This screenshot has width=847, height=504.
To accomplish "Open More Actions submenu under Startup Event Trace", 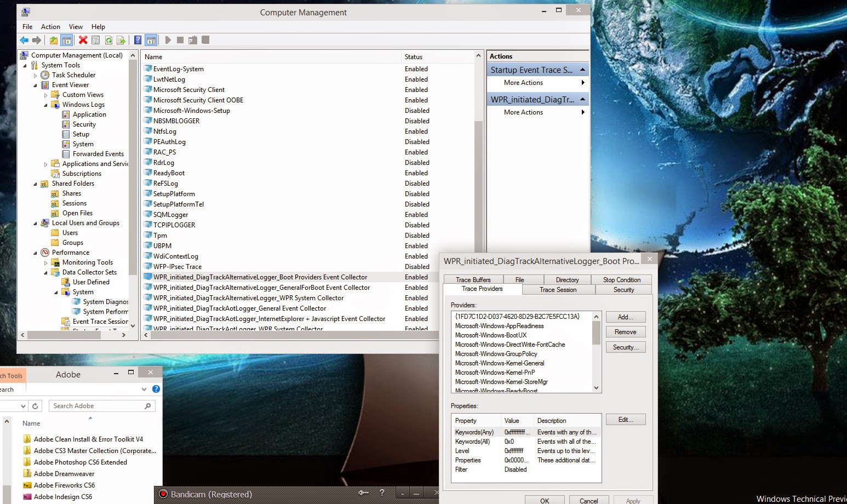I will (x=538, y=83).
